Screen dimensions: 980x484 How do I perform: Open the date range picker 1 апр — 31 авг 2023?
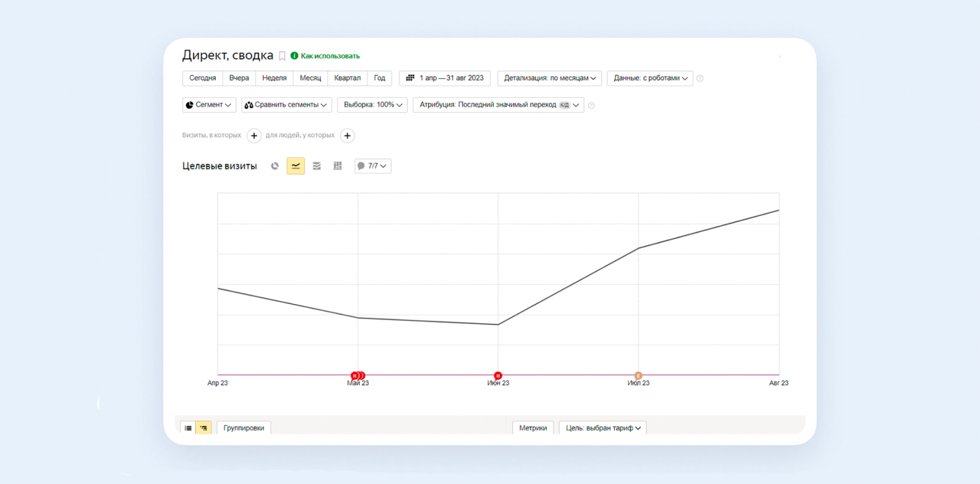[x=445, y=78]
